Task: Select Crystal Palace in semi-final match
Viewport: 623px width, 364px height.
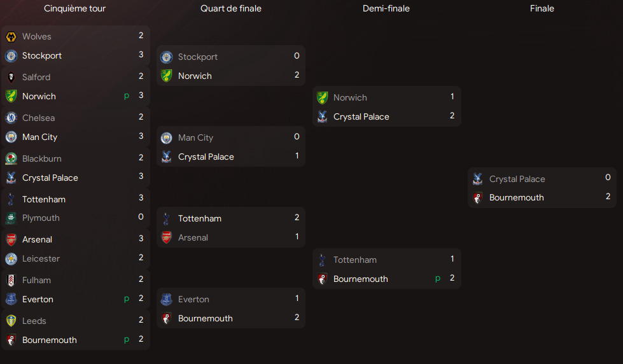Action: 361,117
